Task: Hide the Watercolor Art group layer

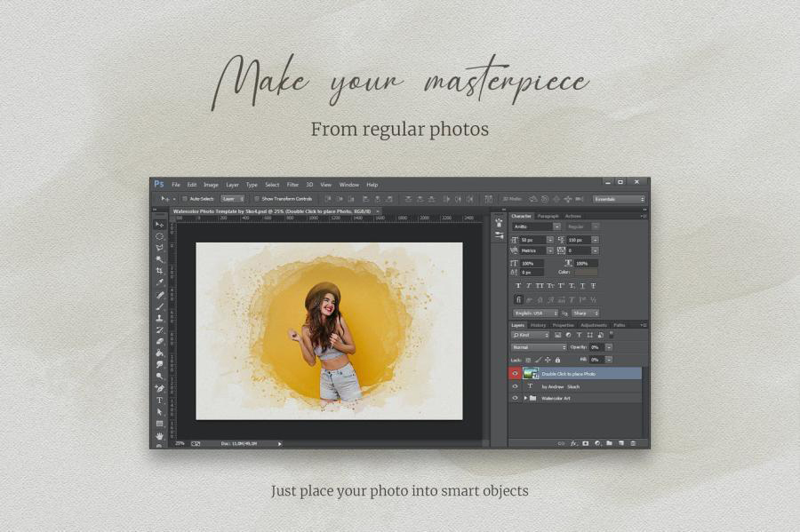Action: point(515,399)
